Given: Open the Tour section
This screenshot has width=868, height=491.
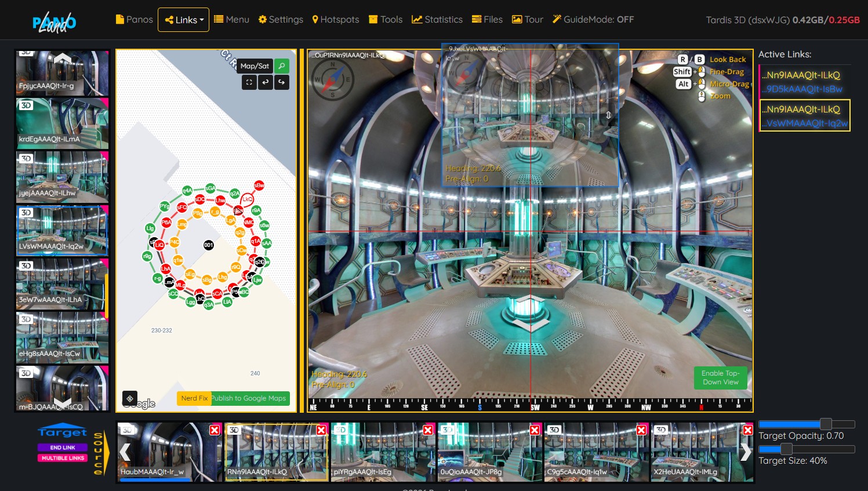Looking at the screenshot, I should [528, 20].
